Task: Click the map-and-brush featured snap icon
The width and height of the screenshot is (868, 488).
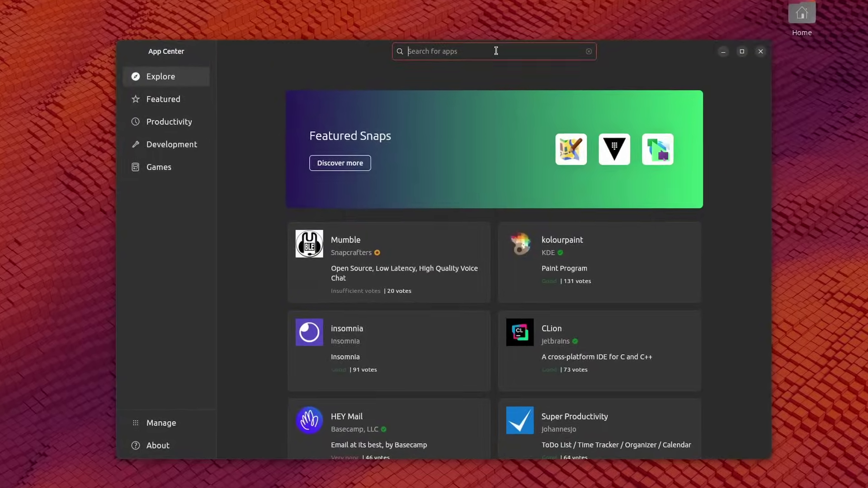Action: (x=571, y=149)
